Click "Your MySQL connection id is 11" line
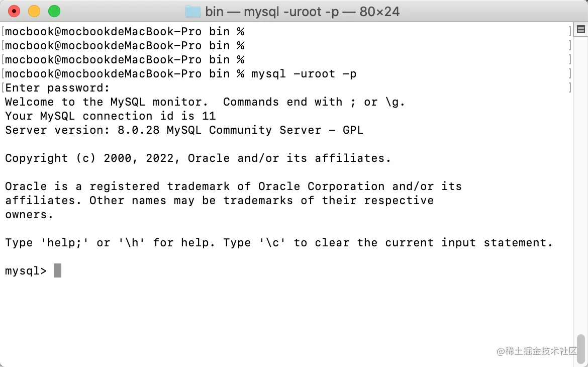The image size is (588, 367). pyautogui.click(x=110, y=116)
